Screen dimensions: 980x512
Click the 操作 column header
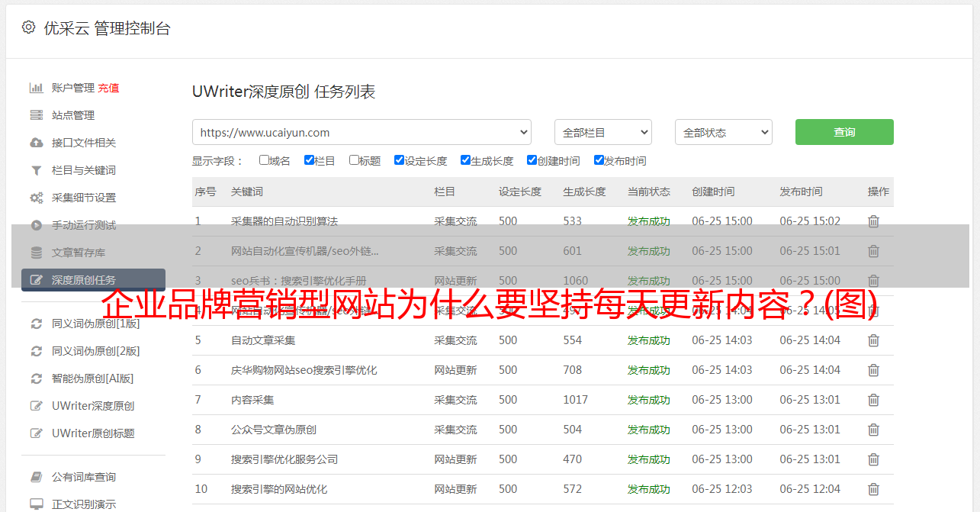click(x=879, y=192)
